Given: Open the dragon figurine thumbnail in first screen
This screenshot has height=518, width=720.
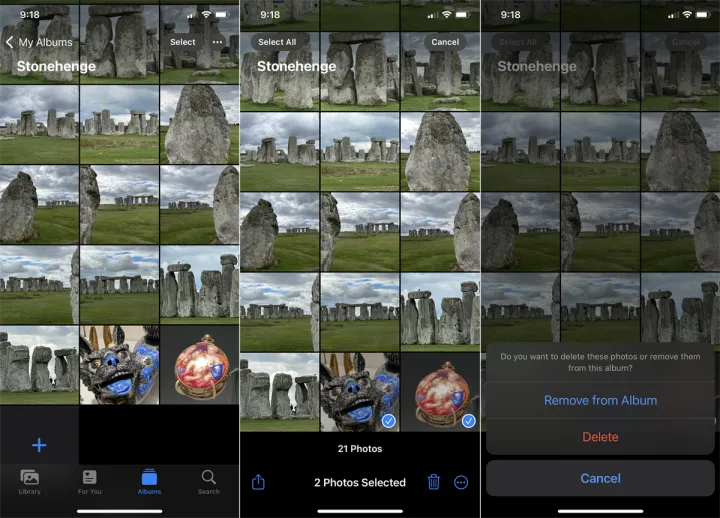Looking at the screenshot, I should (119, 365).
